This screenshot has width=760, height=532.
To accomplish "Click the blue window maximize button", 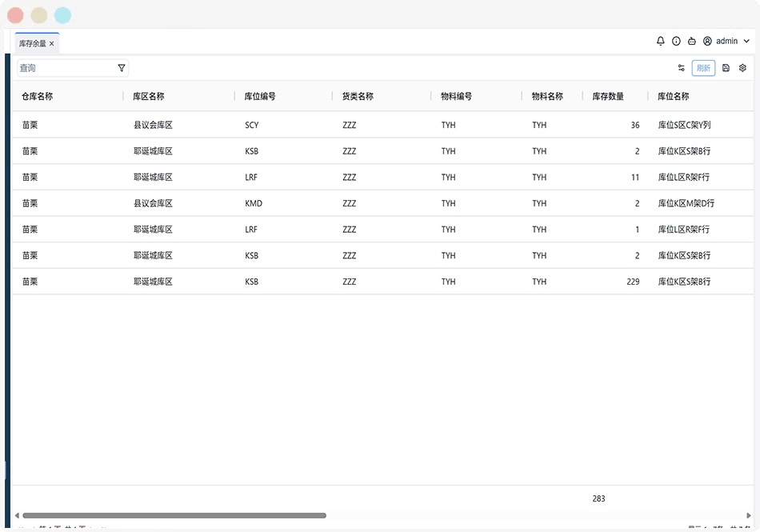I will click(x=62, y=15).
